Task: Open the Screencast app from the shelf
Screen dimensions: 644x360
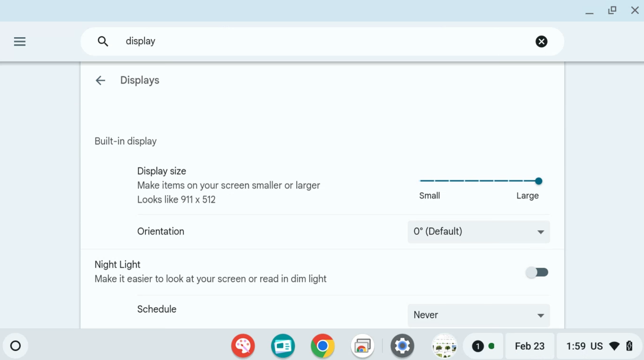Action: [283, 346]
